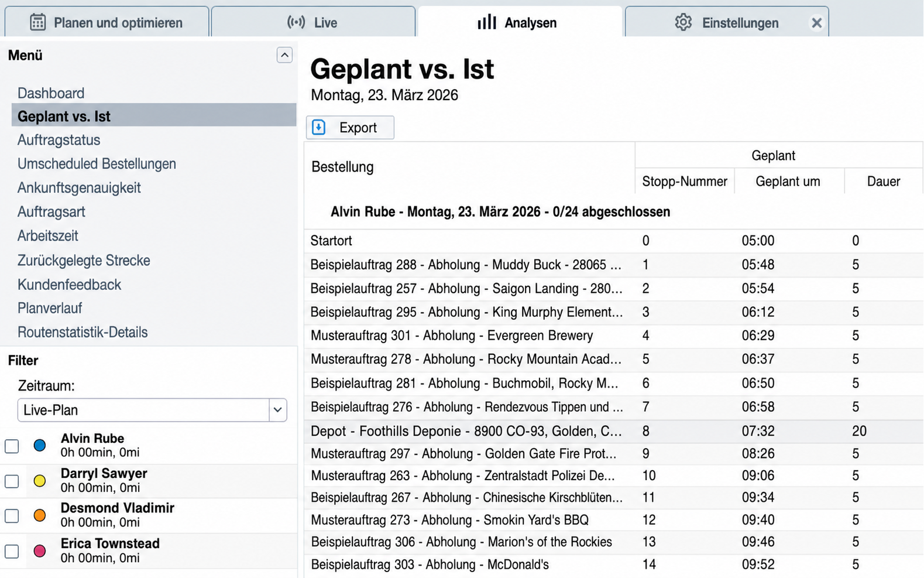Click the bar chart icon on Analysen tab
Image resolution: width=924 pixels, height=578 pixels.
[x=486, y=22]
